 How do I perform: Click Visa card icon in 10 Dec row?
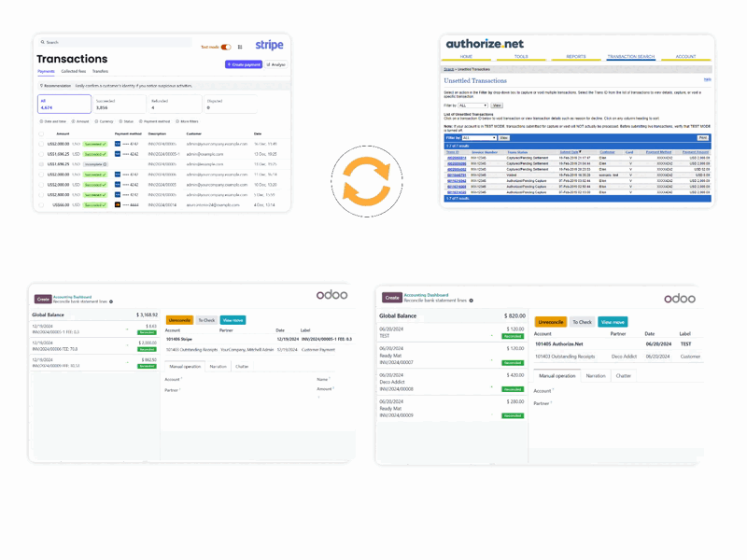[118, 184]
